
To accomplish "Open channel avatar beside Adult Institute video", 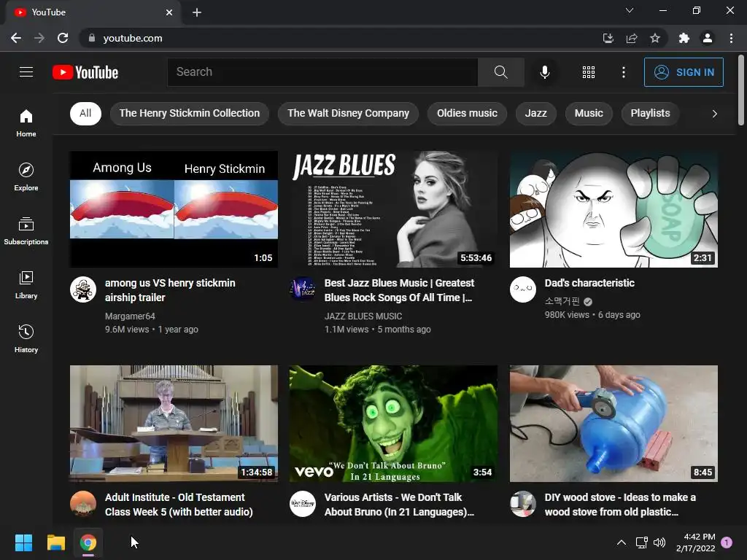I will tap(83, 504).
